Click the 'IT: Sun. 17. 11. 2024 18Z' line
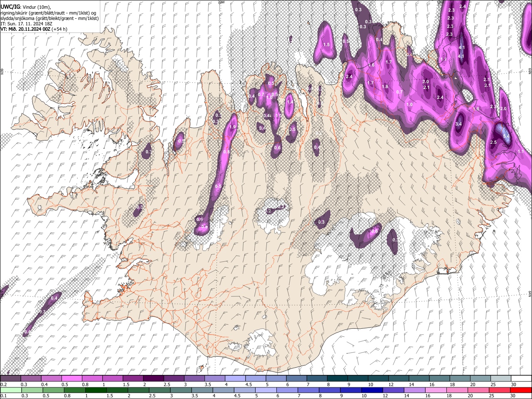Viewport: 532px width, 399px height. 26,24
